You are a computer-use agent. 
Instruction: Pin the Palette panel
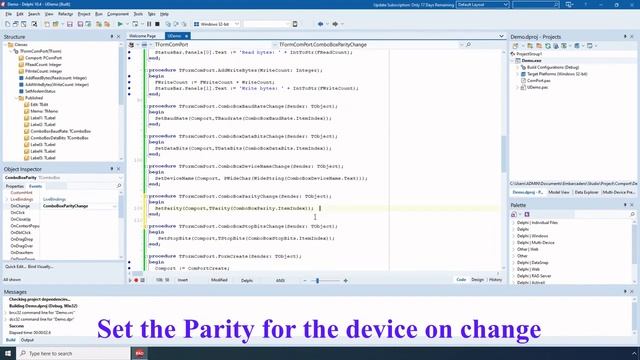(625, 205)
